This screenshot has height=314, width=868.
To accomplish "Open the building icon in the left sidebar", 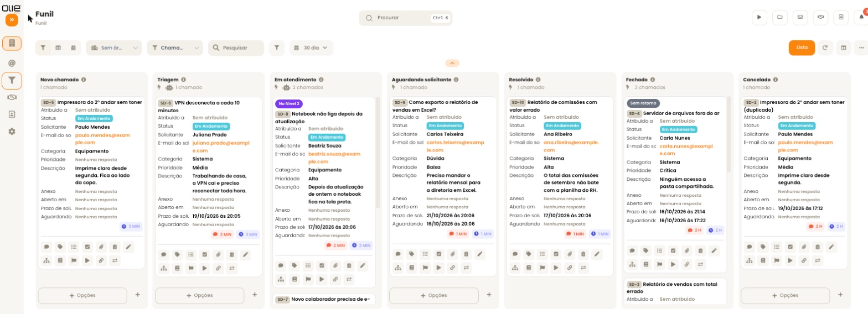I will point(12,43).
